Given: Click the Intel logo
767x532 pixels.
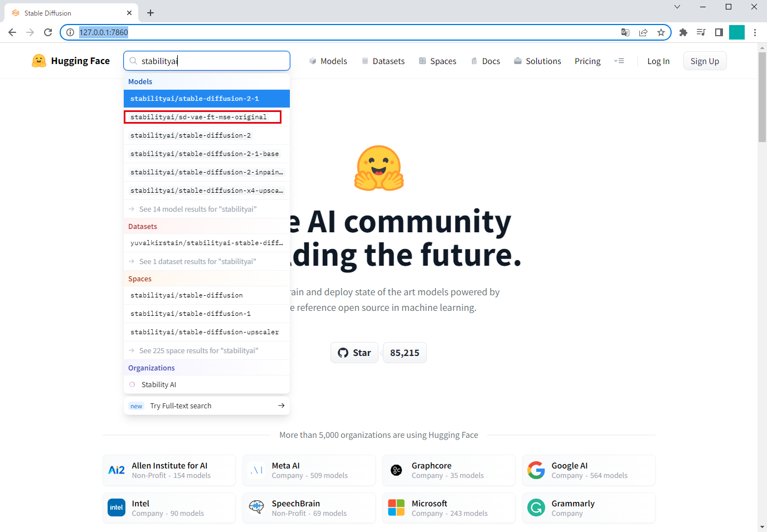Looking at the screenshot, I should pyautogui.click(x=116, y=507).
